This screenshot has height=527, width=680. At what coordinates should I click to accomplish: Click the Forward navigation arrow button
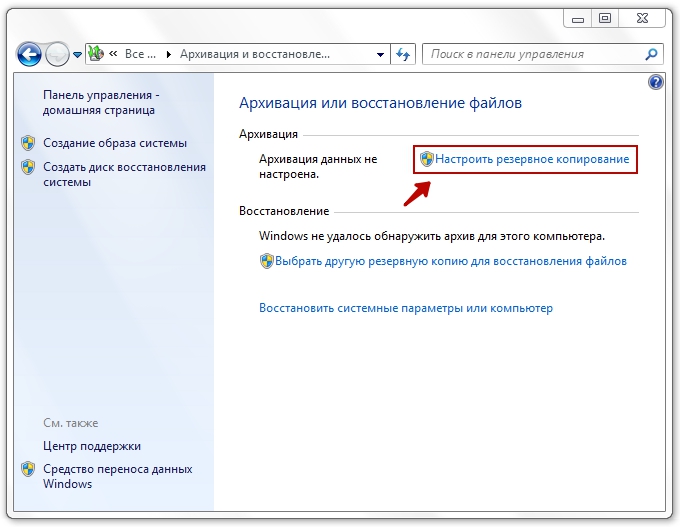coord(57,54)
